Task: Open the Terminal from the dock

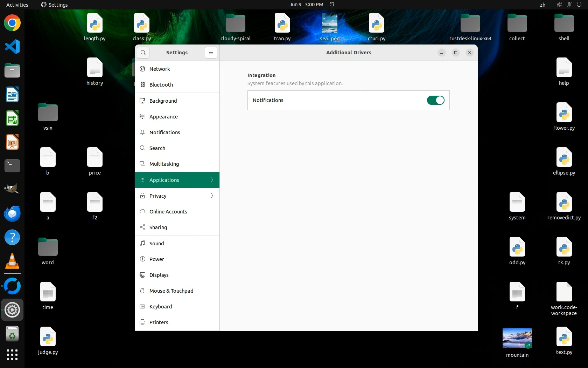Action: [x=12, y=166]
